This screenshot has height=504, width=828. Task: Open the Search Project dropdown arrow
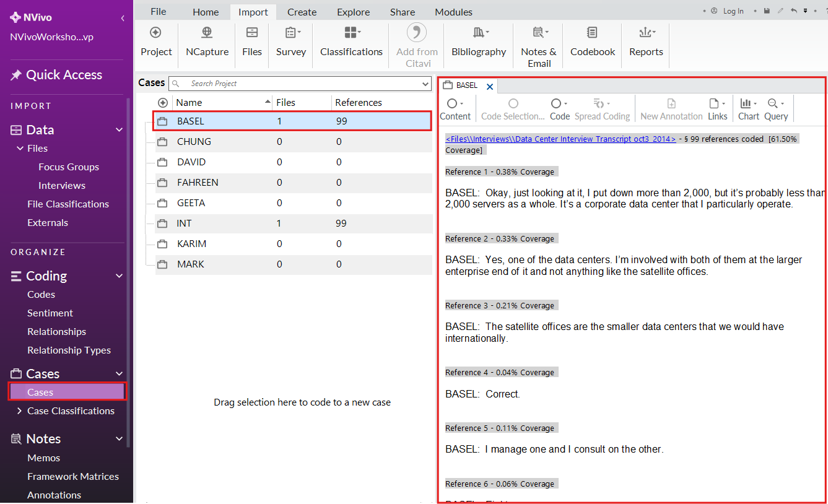425,84
